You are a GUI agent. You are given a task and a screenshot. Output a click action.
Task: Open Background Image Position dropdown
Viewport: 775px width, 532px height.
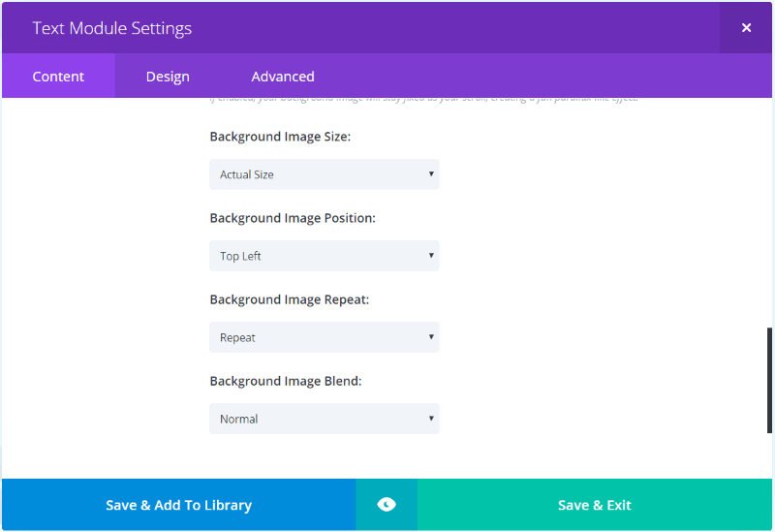(x=325, y=256)
